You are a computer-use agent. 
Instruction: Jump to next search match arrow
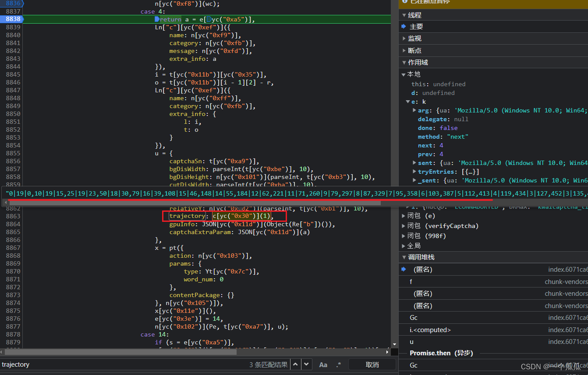coord(307,364)
